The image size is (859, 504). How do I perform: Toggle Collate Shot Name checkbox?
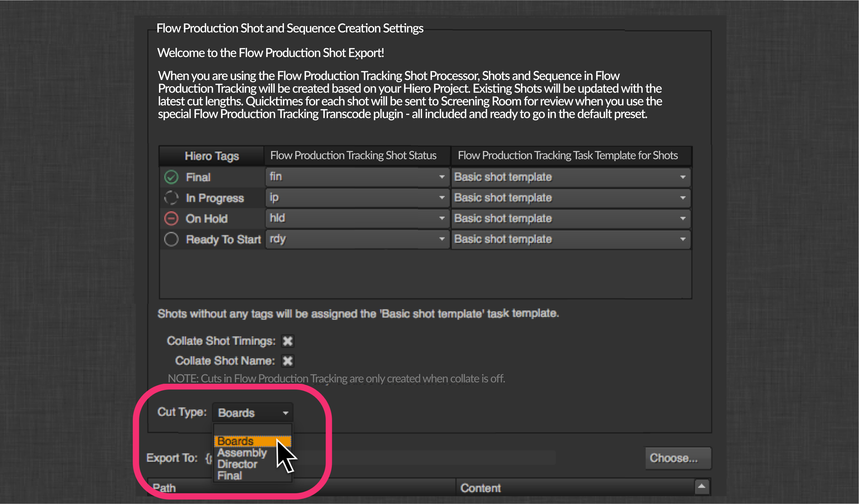[287, 361]
